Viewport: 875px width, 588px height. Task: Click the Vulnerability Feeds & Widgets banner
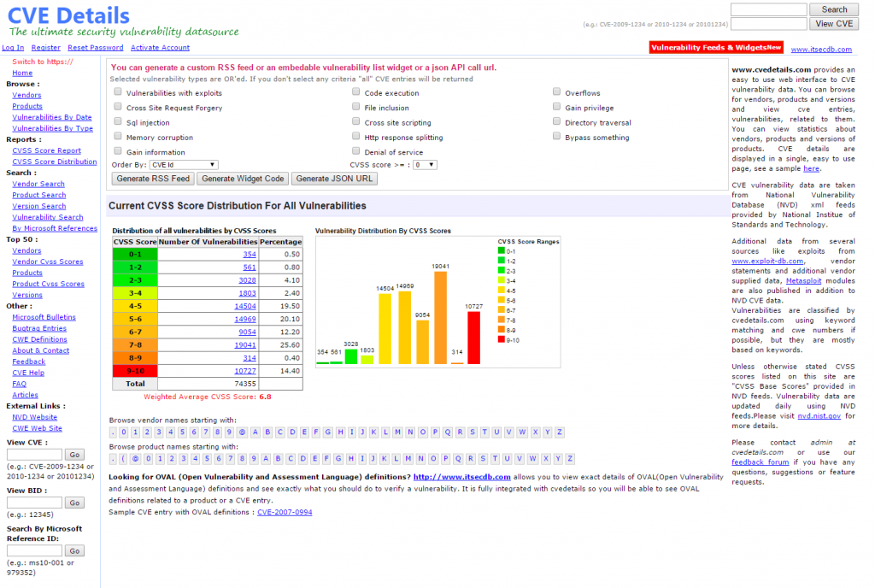(716, 48)
